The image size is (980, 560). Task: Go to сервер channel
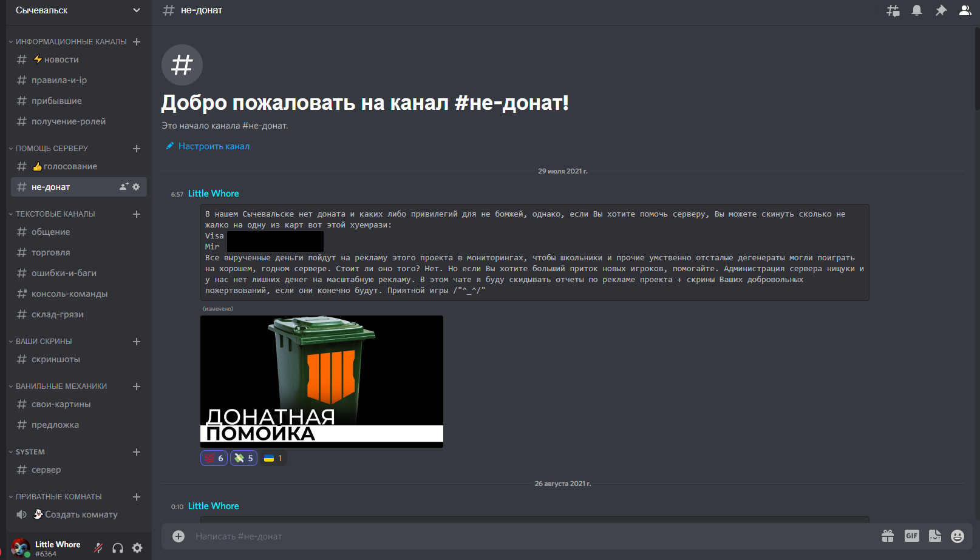(79, 470)
